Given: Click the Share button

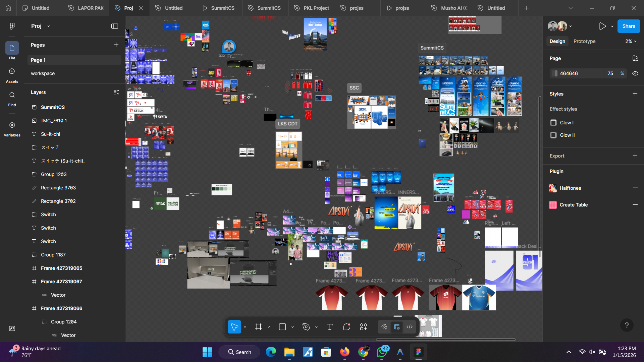Looking at the screenshot, I should (x=629, y=26).
